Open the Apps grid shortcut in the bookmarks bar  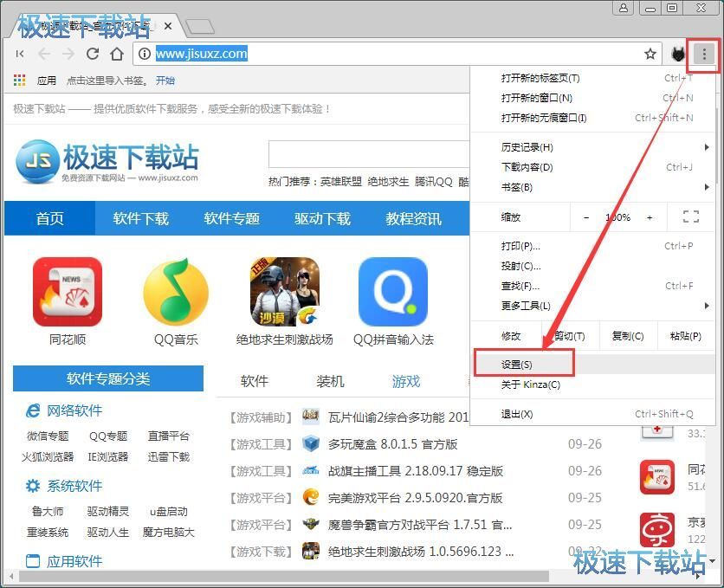point(19,81)
